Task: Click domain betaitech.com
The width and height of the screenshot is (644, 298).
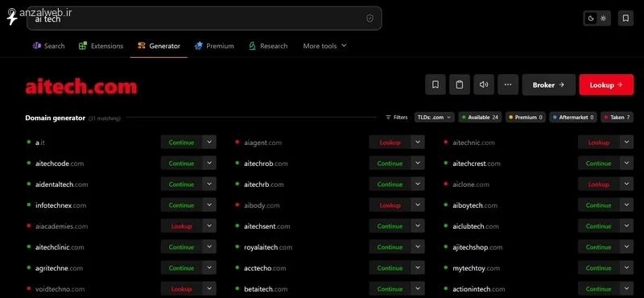Action: 266,289
